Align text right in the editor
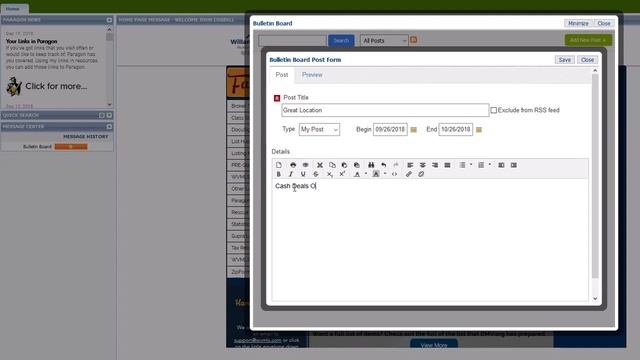This screenshot has width=640, height=360. 435,165
